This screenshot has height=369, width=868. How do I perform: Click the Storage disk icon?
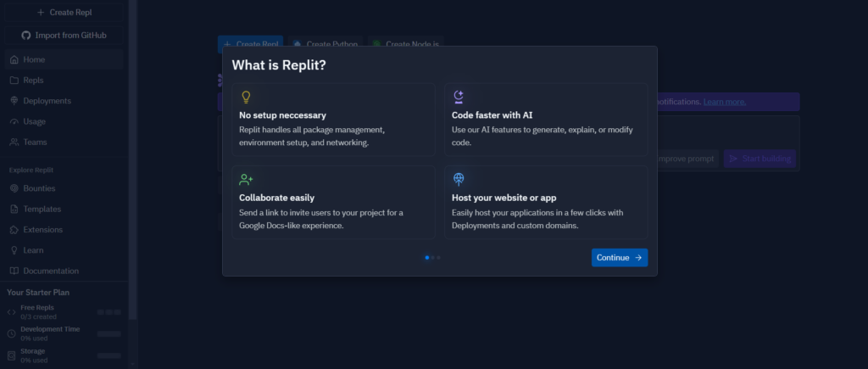(x=11, y=355)
